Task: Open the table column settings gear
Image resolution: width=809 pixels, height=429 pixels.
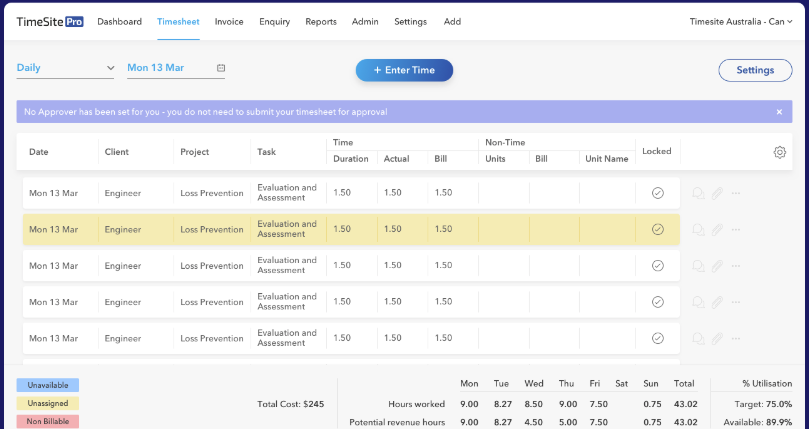Action: tap(780, 152)
